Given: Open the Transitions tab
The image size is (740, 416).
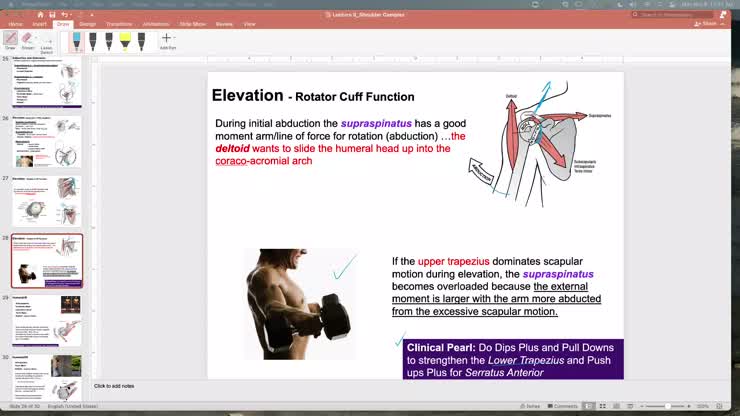Looking at the screenshot, I should [118, 23].
